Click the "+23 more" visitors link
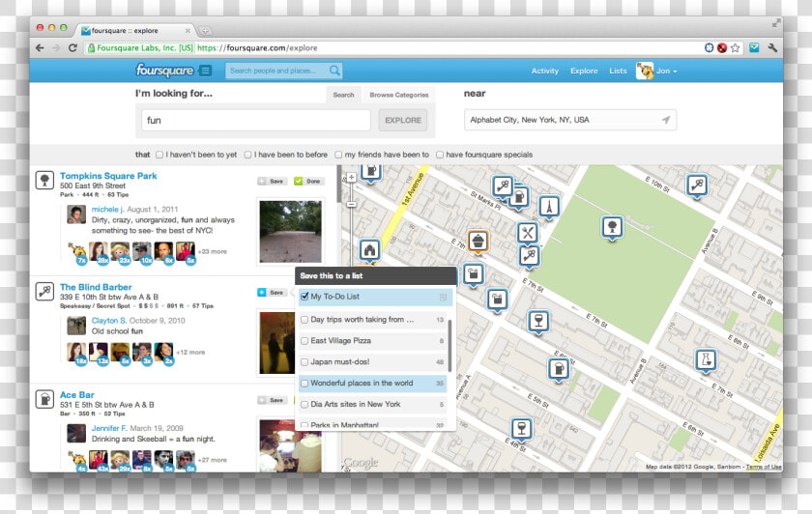The height and width of the screenshot is (514, 812). point(213,251)
